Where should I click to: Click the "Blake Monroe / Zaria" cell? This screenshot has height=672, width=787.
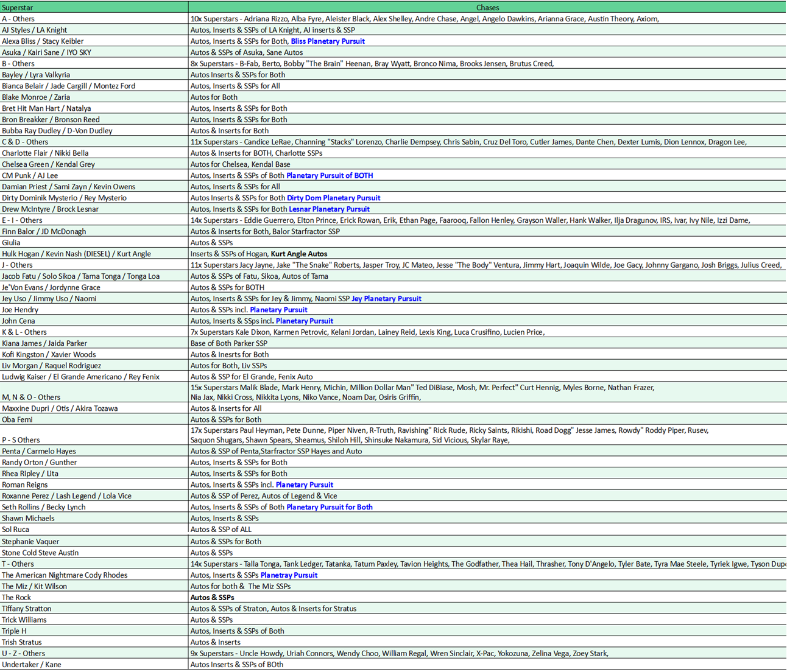click(94, 97)
